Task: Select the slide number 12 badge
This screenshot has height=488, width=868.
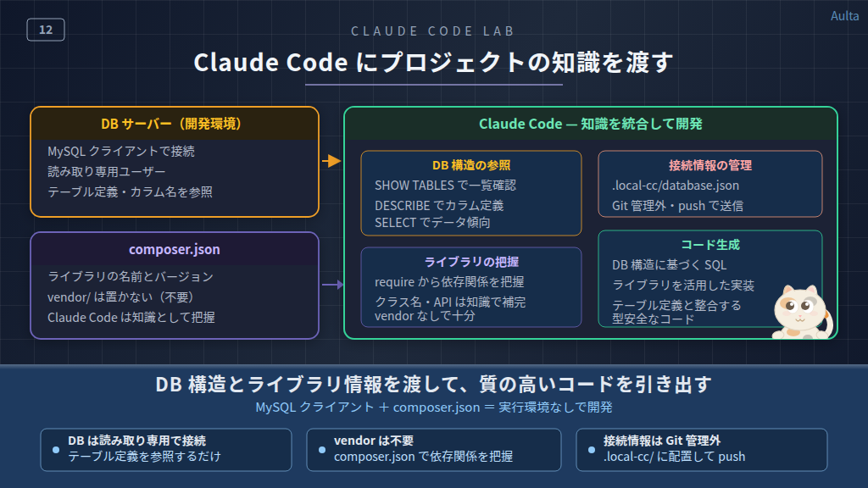Action: pyautogui.click(x=46, y=30)
